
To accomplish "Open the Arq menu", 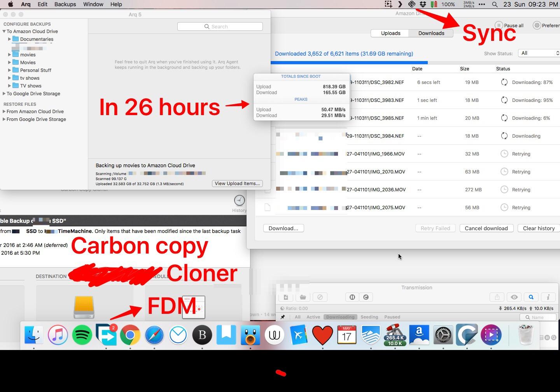I will click(26, 4).
